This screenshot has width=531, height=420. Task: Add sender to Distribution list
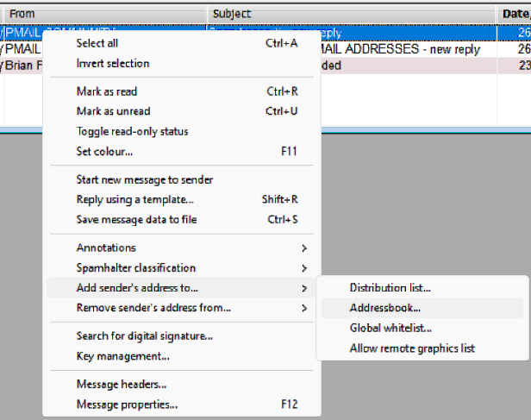(x=390, y=287)
